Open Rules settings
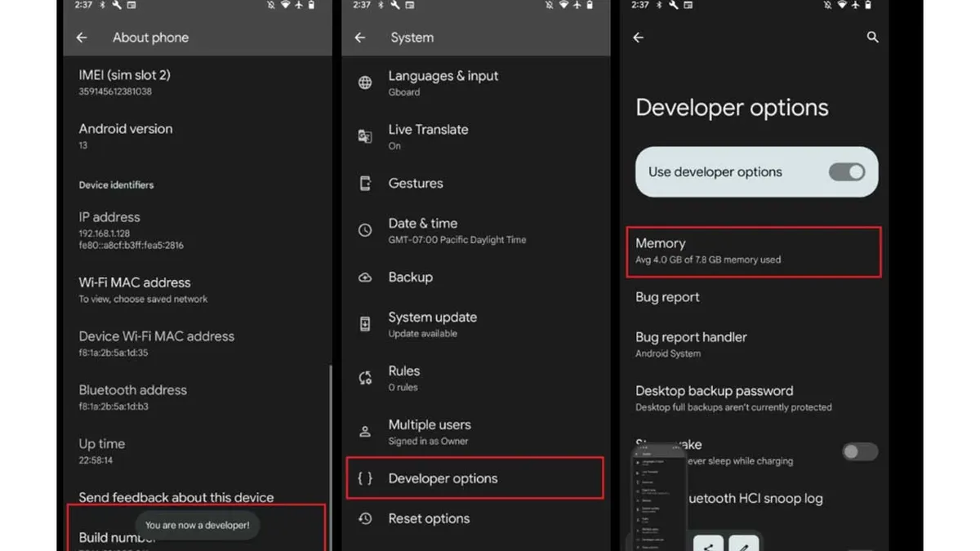980x551 pixels. [476, 378]
